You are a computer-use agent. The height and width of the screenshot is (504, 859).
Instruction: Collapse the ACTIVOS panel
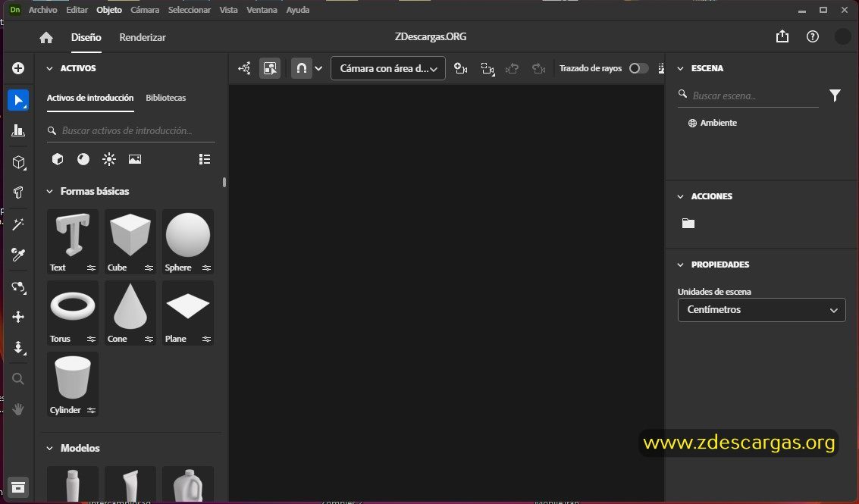49,68
